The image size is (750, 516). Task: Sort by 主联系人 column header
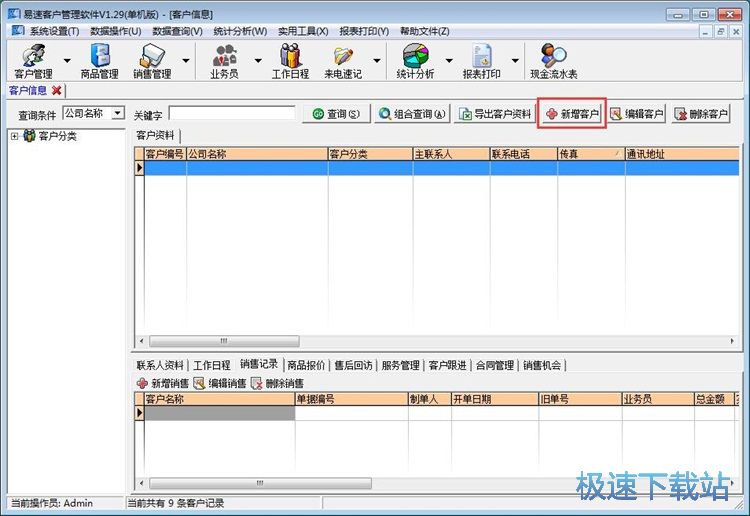[x=452, y=154]
